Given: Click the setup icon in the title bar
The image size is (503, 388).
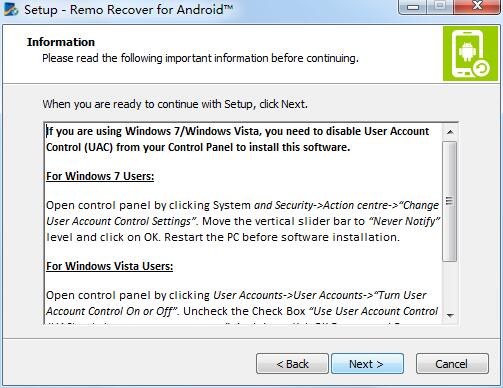Looking at the screenshot, I should (x=11, y=9).
